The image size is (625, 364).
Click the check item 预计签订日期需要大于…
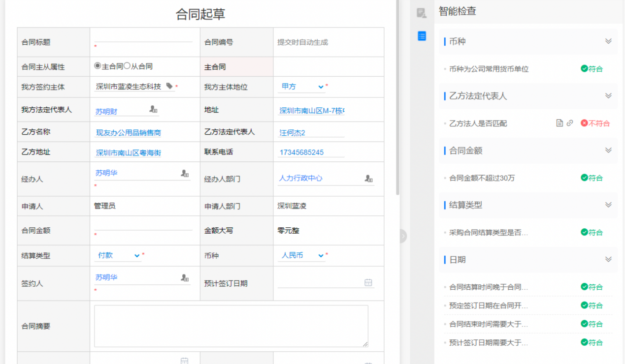[489, 343]
